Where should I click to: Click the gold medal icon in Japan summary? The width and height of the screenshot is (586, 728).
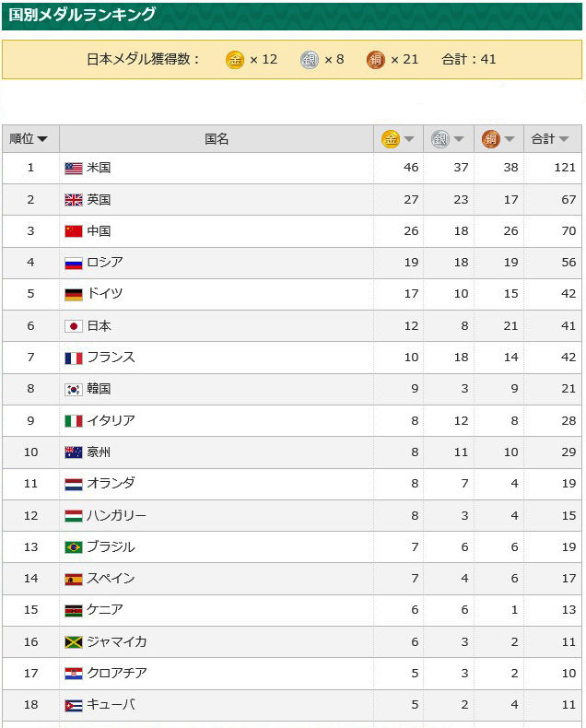[235, 59]
